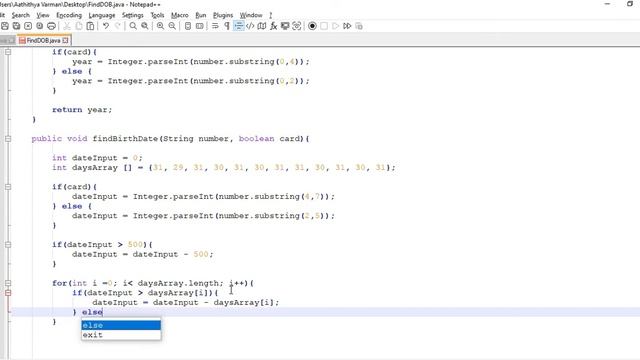
Task: Click 'dateInput = dateInput - daysArray[i];' line
Action: [185, 302]
